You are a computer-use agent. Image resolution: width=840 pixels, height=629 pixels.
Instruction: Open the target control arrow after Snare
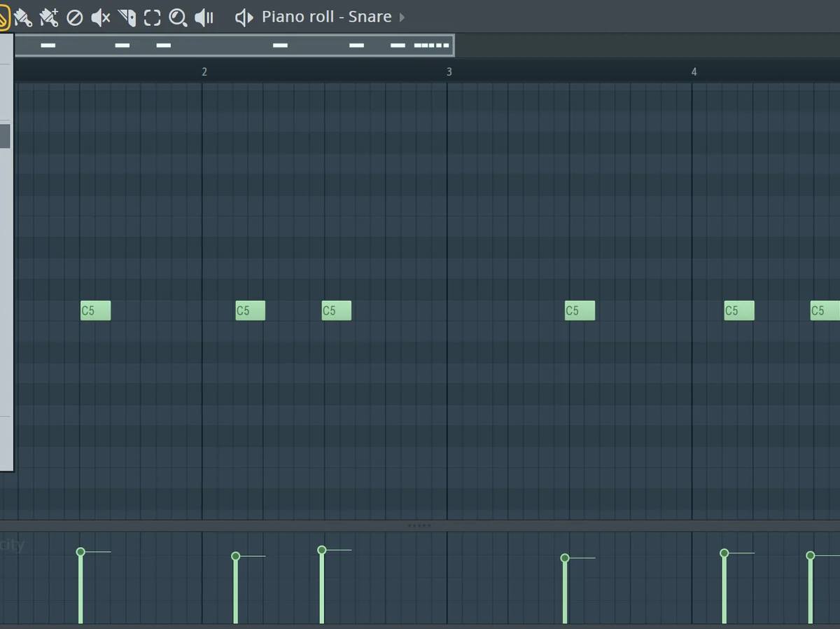point(402,18)
